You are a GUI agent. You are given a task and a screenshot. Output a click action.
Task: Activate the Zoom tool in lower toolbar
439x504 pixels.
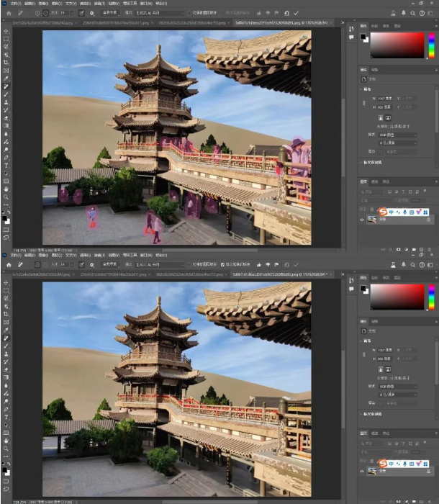click(x=6, y=448)
